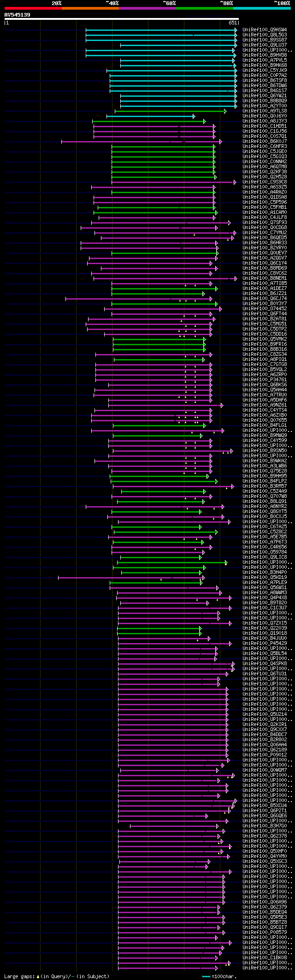
Task: Select hit label UniRef100_Q5XGC3
Action: click(265, 861)
